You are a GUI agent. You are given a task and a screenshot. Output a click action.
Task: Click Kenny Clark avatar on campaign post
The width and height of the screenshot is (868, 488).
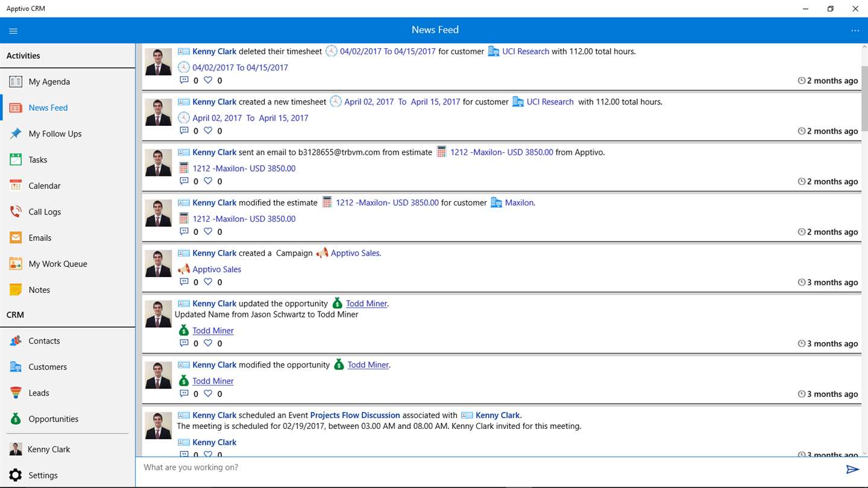coord(158,263)
